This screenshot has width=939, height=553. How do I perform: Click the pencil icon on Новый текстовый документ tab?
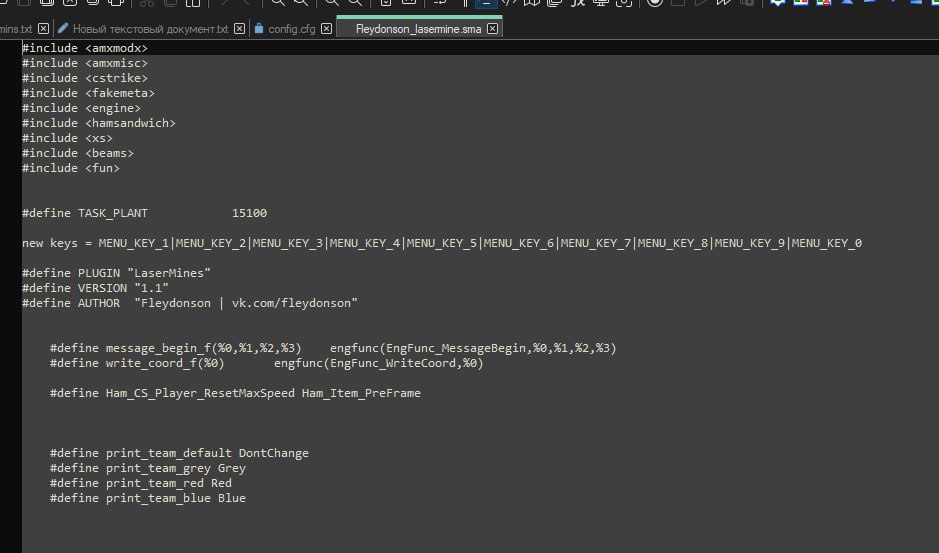point(63,28)
